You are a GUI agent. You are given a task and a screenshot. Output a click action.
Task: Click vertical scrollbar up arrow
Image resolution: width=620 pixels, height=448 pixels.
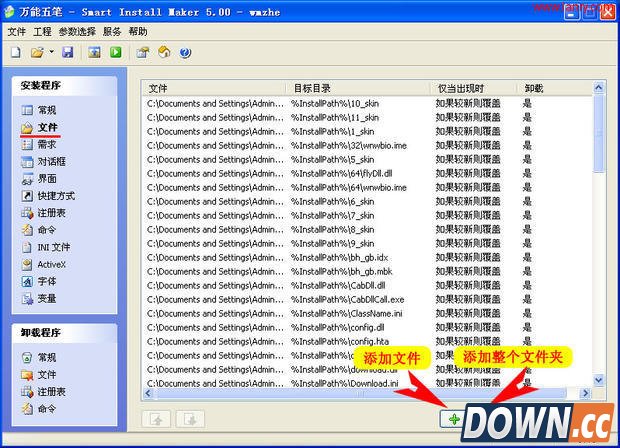point(599,87)
